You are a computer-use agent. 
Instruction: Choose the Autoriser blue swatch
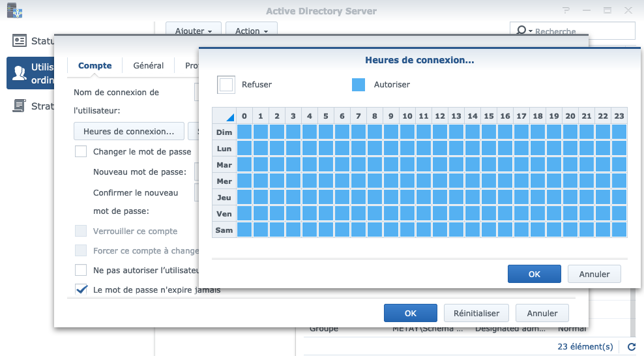point(359,85)
